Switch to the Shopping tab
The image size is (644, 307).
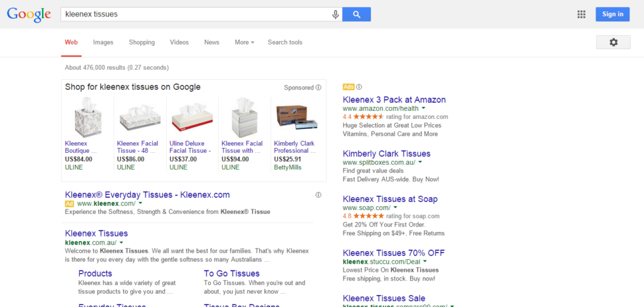tap(142, 42)
